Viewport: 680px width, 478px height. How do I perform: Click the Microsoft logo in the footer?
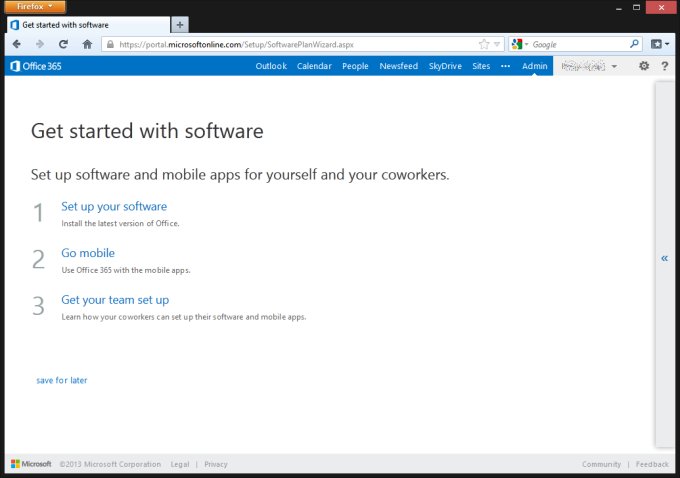click(31, 464)
